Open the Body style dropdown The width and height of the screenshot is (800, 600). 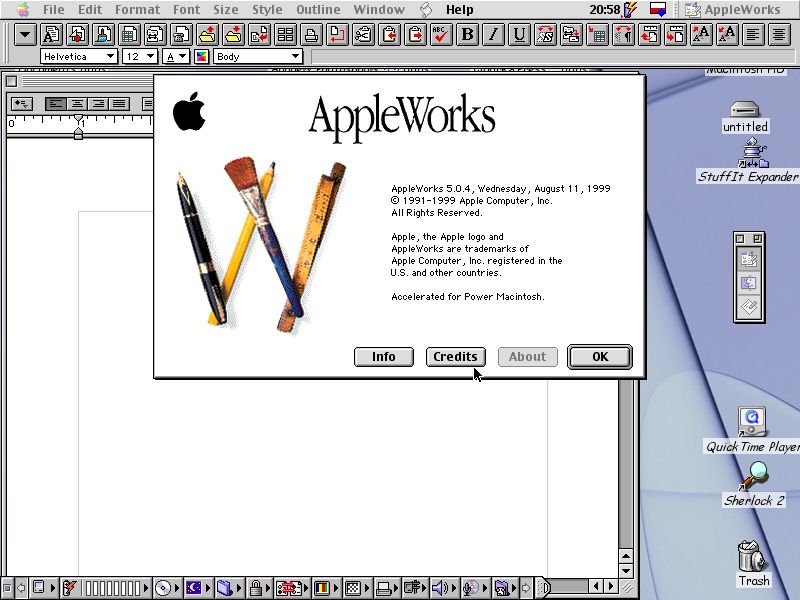click(258, 57)
